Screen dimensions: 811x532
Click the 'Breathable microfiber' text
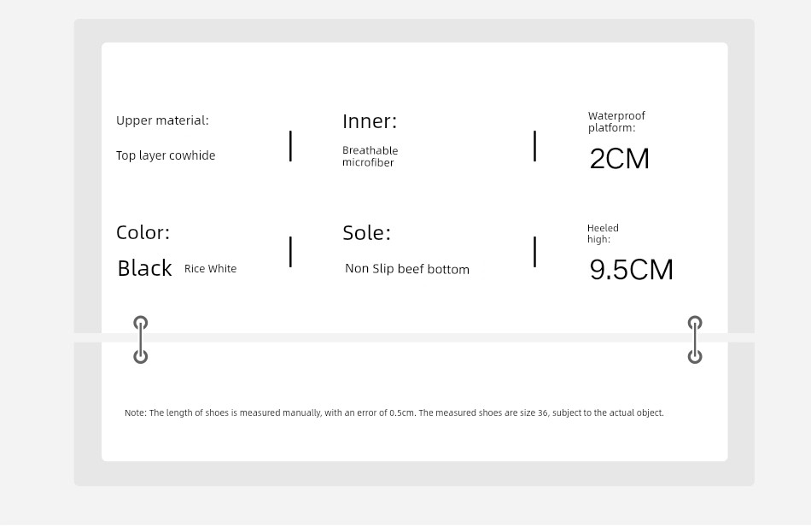[370, 156]
